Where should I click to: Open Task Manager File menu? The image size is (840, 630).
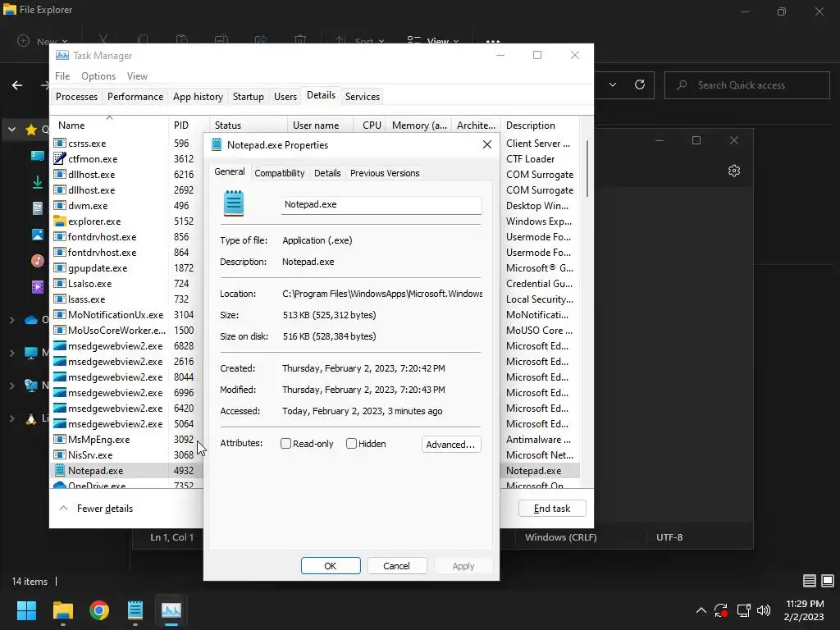[x=62, y=76]
